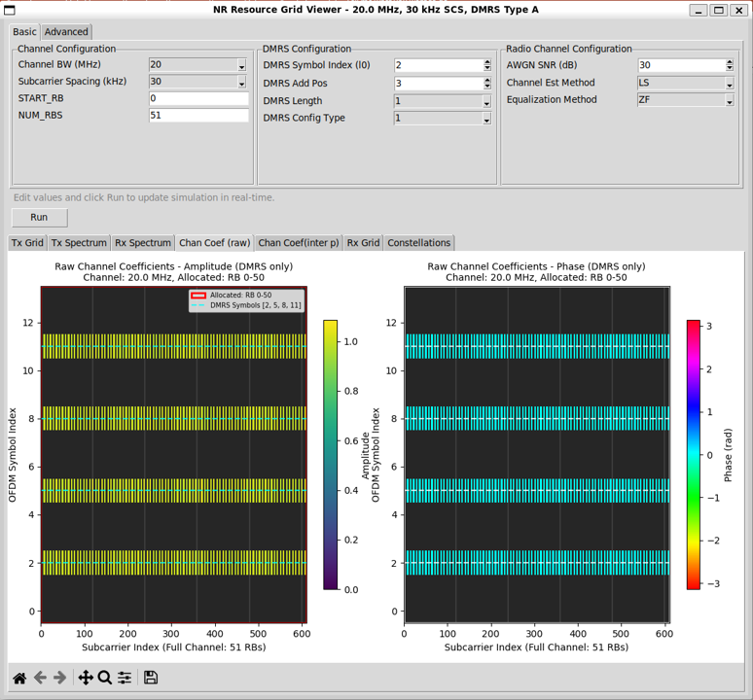Decrease the DMRS Add Pos value
This screenshot has width=753, height=700.
(x=486, y=87)
